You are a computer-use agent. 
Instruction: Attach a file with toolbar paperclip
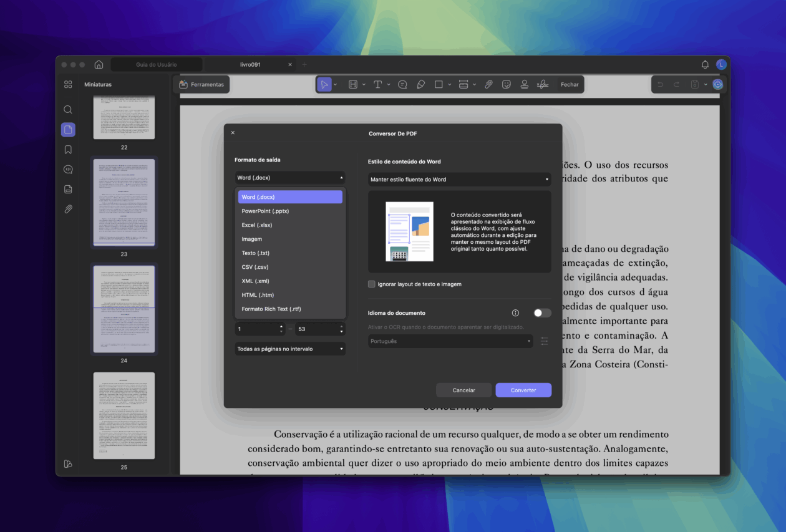(x=489, y=84)
